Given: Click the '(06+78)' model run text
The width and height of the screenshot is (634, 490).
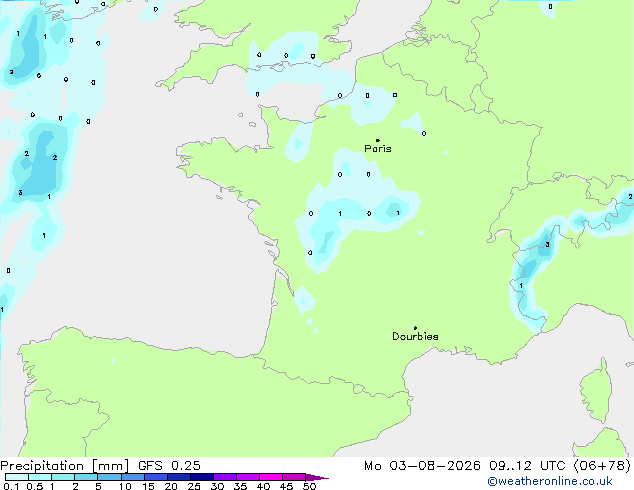Looking at the screenshot, I should [602, 466].
